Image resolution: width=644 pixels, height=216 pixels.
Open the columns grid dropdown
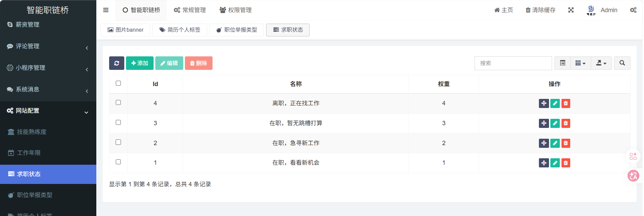(x=580, y=63)
